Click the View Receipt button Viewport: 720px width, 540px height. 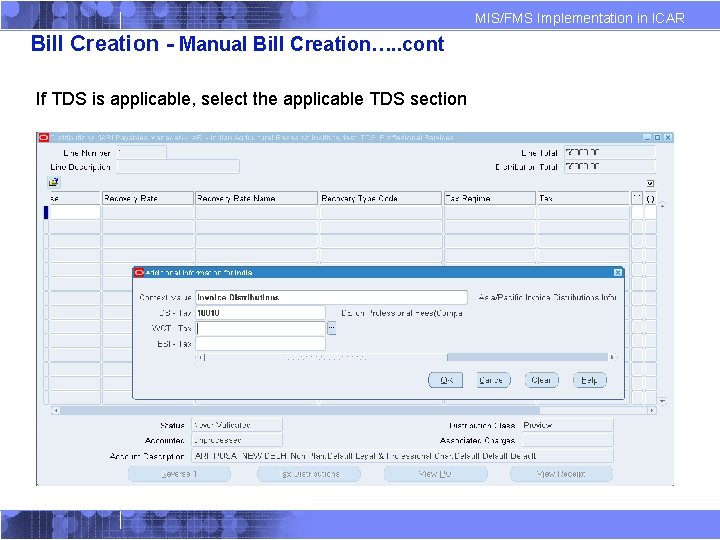point(561,474)
